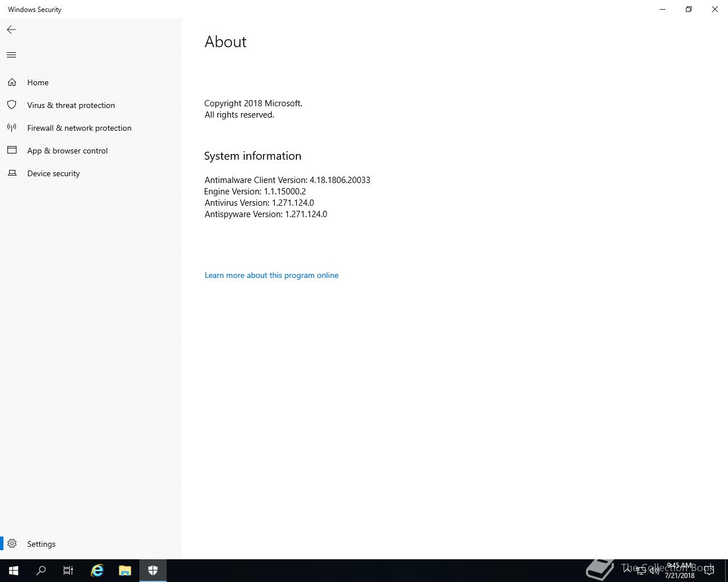Restore down the Windows Security window
The width and height of the screenshot is (728, 582).
689,9
